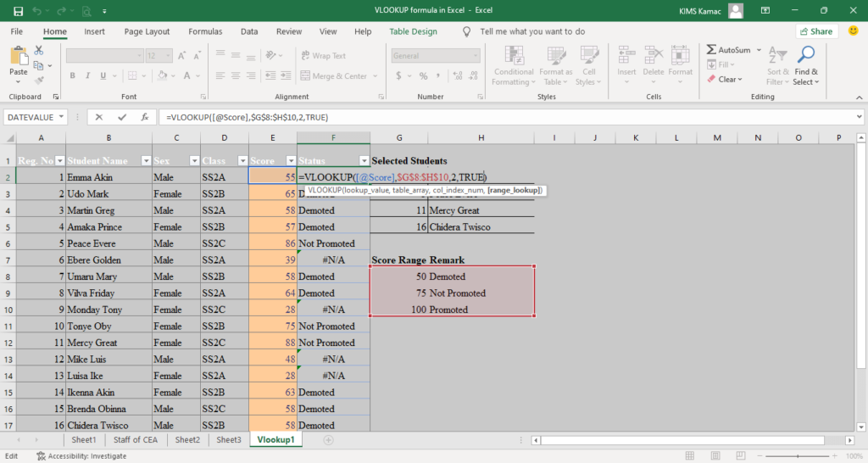This screenshot has height=463, width=868.
Task: Open the Sex column filter dropdown
Action: point(194,161)
